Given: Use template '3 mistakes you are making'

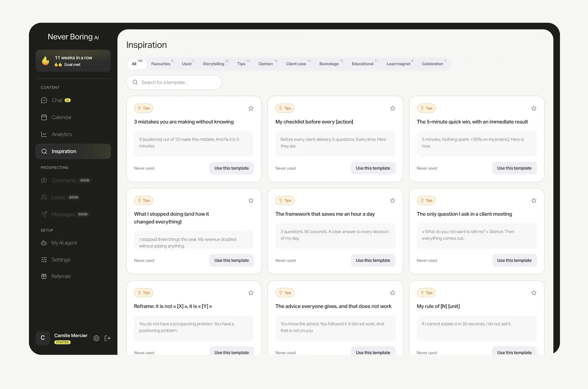Looking at the screenshot, I should tap(232, 168).
